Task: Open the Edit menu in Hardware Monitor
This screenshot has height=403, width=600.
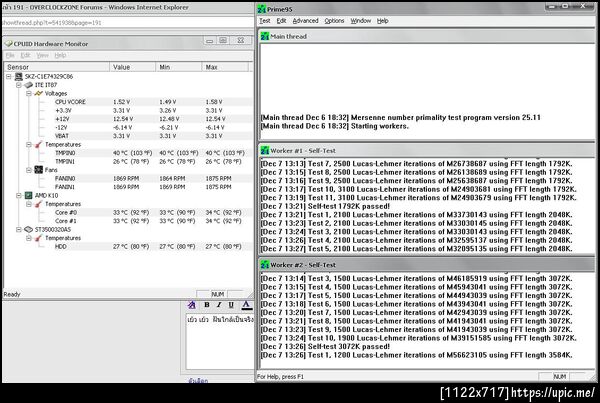Action: point(25,55)
